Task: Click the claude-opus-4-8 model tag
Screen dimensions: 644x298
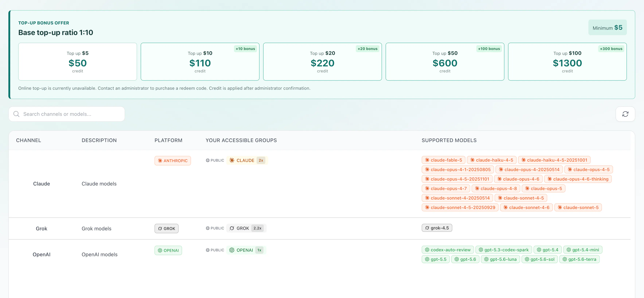Action: (496, 189)
